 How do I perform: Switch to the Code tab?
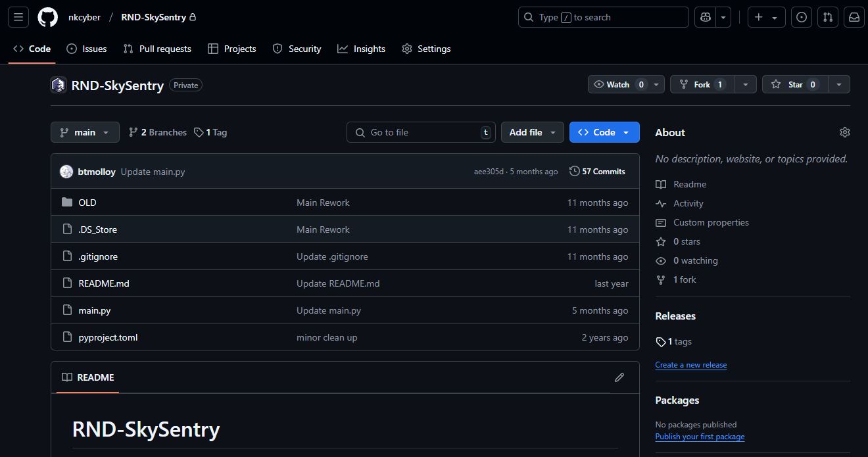click(32, 49)
